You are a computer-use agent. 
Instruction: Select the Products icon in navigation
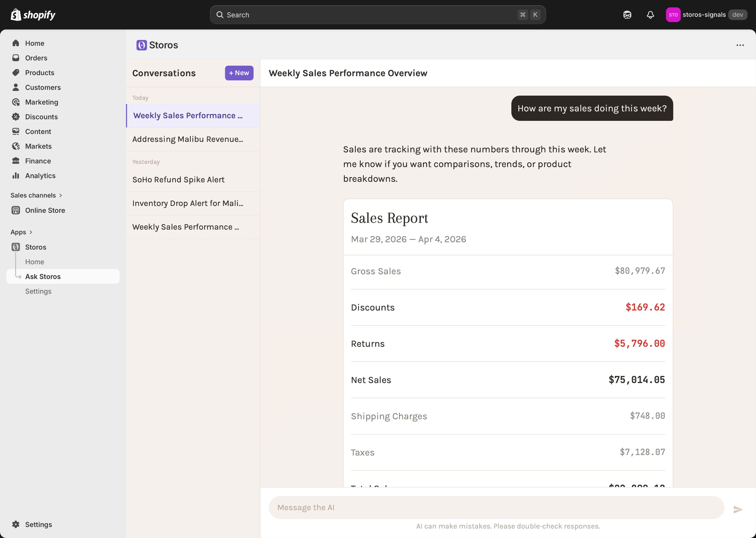16,73
